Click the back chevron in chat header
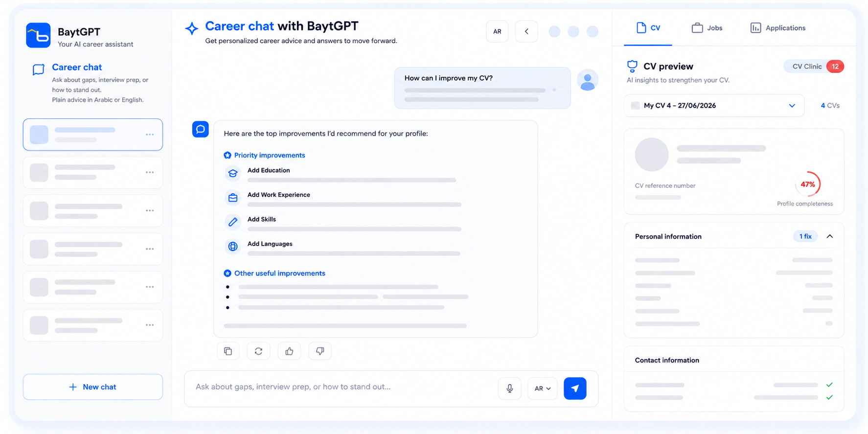Screen dimensions: 868x434 pyautogui.click(x=526, y=31)
